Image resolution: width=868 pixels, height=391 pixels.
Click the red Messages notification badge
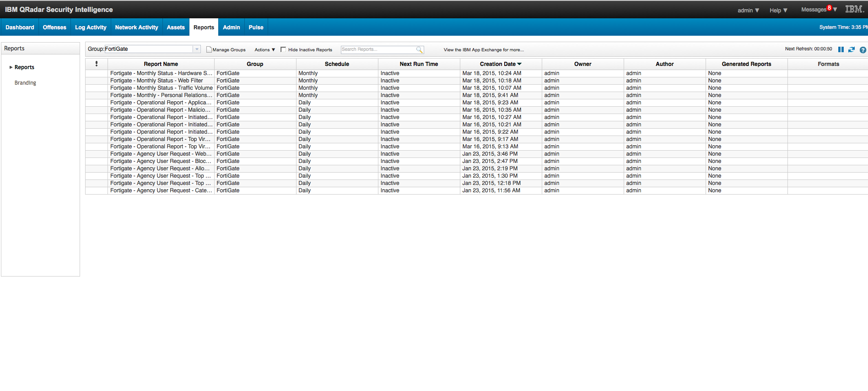pos(829,8)
